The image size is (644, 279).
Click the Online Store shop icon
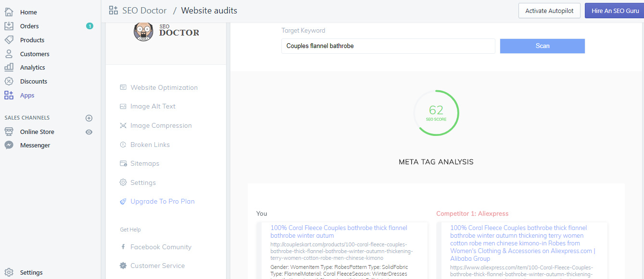coord(9,132)
